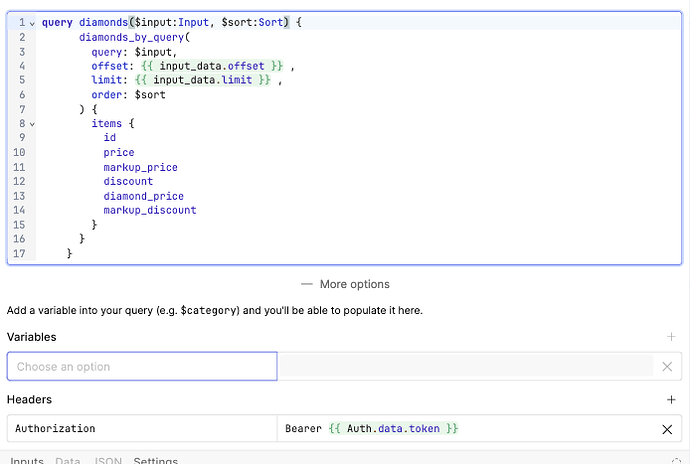Edit the Authorization header key field

141,429
